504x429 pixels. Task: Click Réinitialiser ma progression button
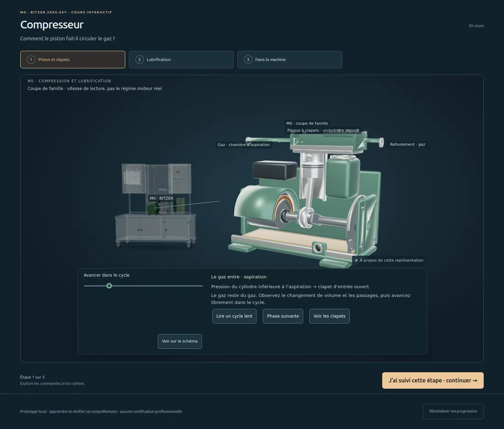pos(453,411)
